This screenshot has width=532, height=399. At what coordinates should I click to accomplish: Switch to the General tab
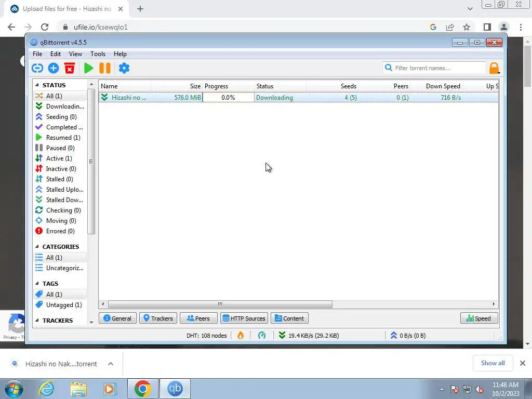117,318
